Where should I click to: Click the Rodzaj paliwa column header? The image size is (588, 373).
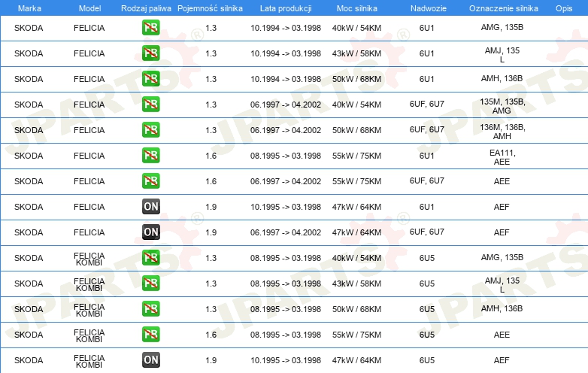146,8
